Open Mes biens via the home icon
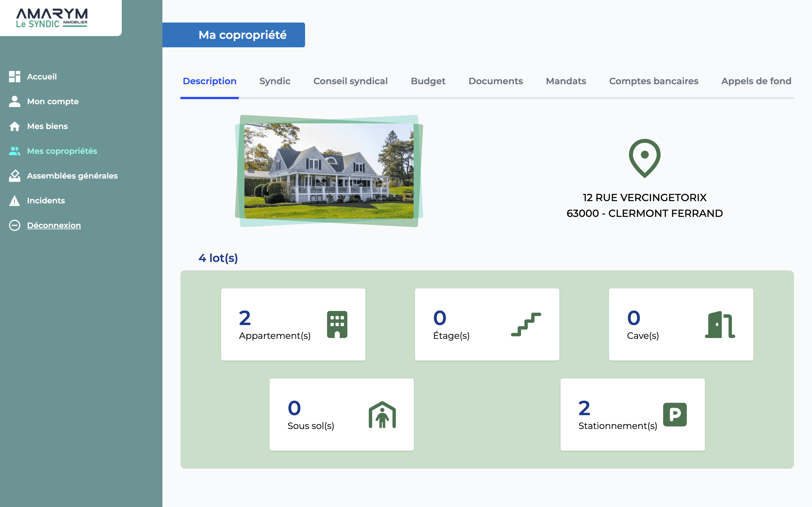Screen dimensions: 812x507 point(15,126)
